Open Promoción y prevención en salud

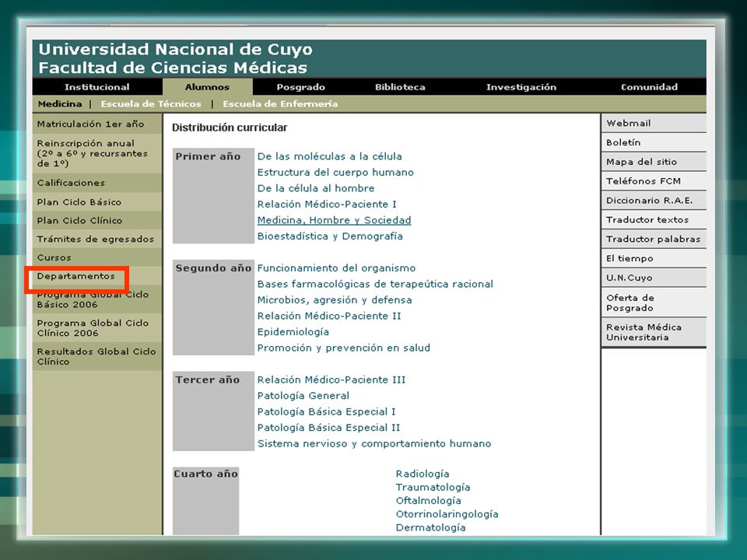click(x=343, y=348)
